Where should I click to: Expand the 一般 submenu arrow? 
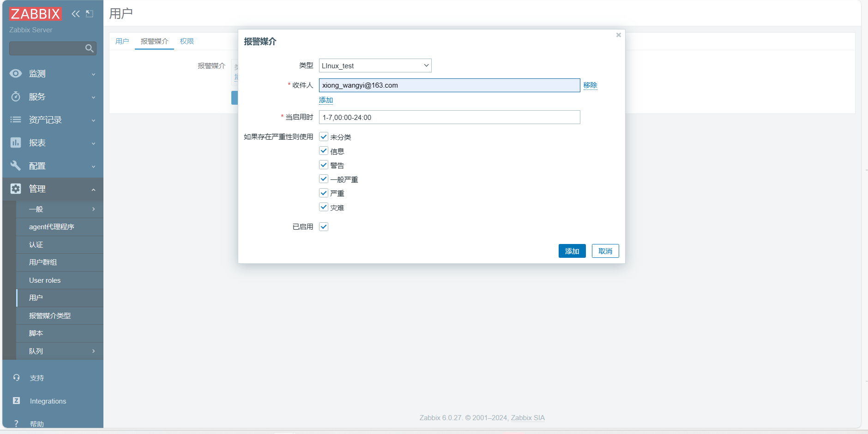pyautogui.click(x=93, y=209)
